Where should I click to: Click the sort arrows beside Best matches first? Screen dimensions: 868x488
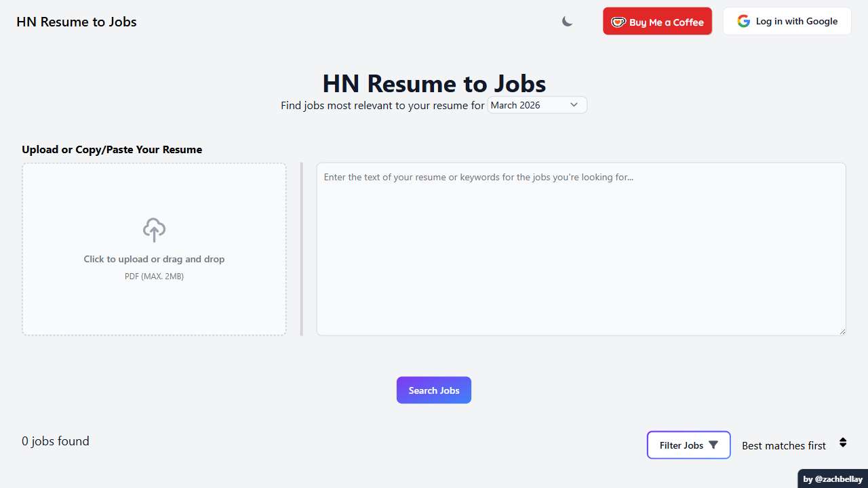tap(843, 442)
